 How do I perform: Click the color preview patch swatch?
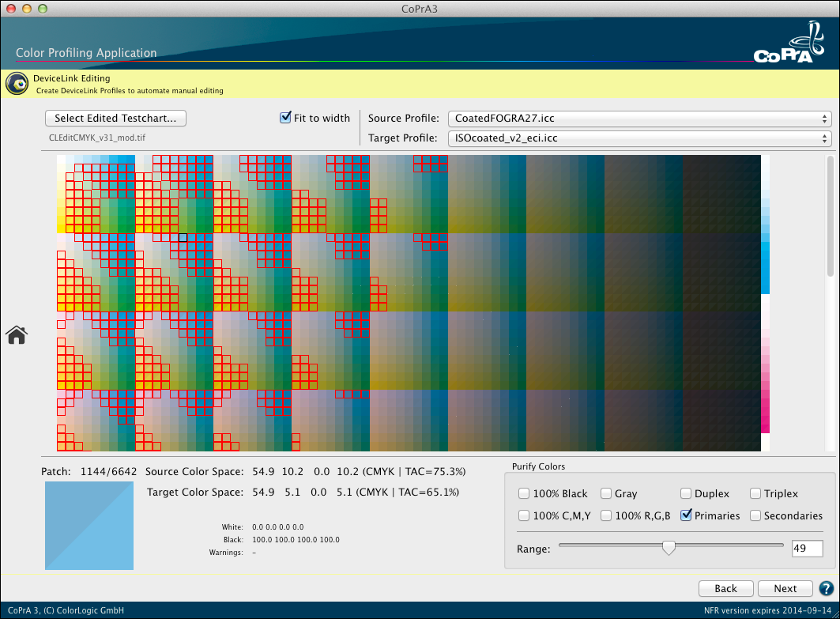[89, 526]
